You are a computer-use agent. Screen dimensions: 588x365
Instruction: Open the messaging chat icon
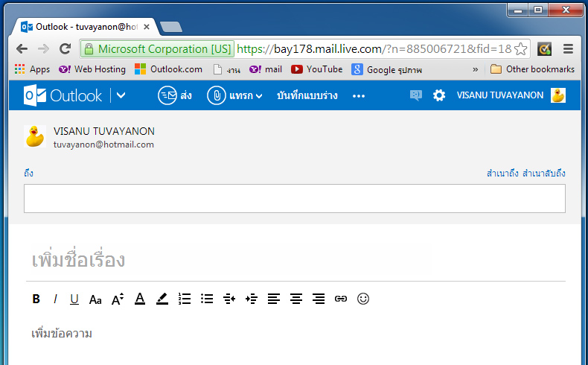tap(415, 95)
